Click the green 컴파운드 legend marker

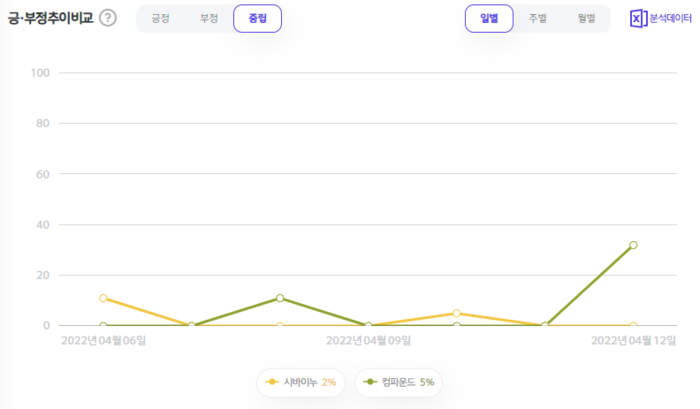tap(371, 383)
